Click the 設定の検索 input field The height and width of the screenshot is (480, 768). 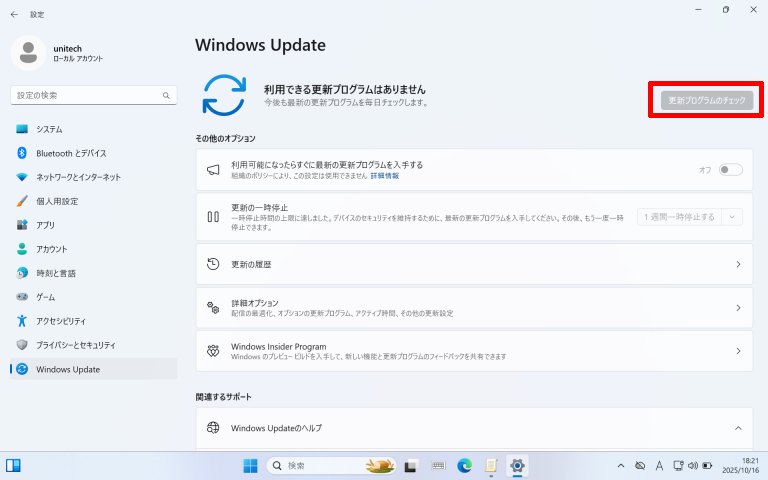(85, 95)
